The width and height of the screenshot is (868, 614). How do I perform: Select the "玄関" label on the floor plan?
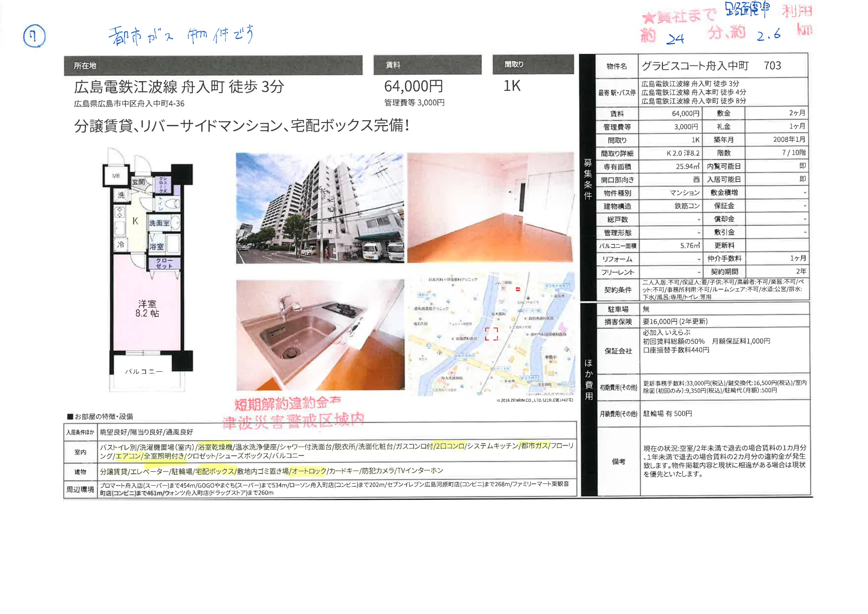click(x=138, y=182)
